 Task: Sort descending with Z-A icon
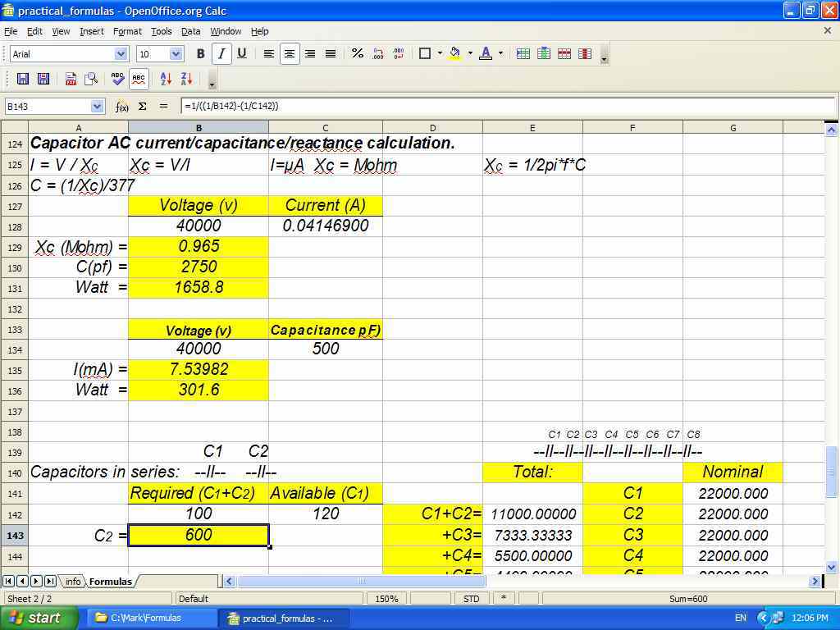[186, 79]
